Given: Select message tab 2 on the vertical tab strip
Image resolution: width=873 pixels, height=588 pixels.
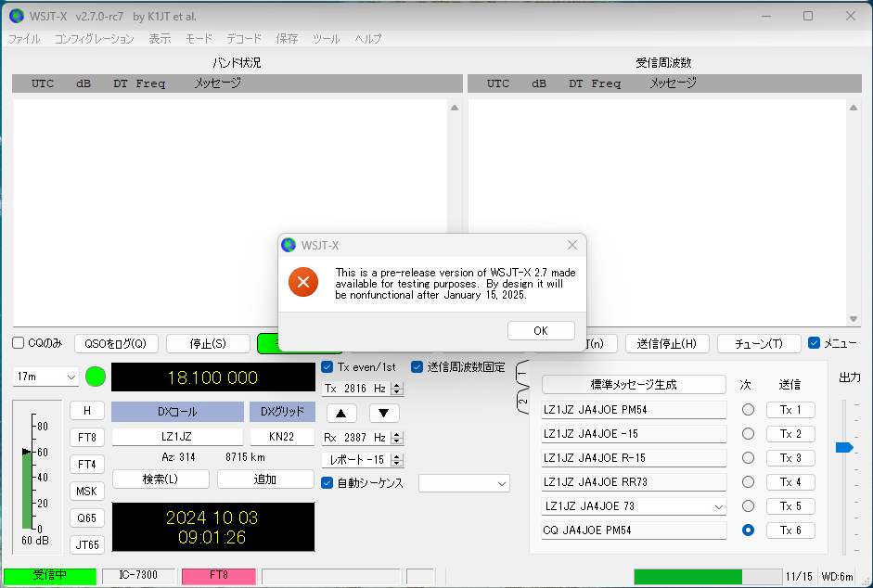Looking at the screenshot, I should click(522, 401).
